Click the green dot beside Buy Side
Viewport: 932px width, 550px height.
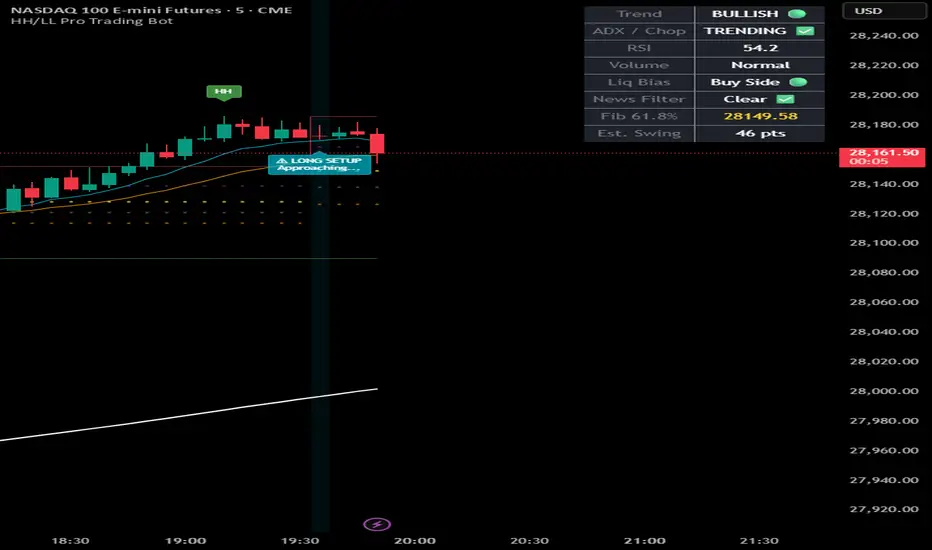click(x=798, y=82)
